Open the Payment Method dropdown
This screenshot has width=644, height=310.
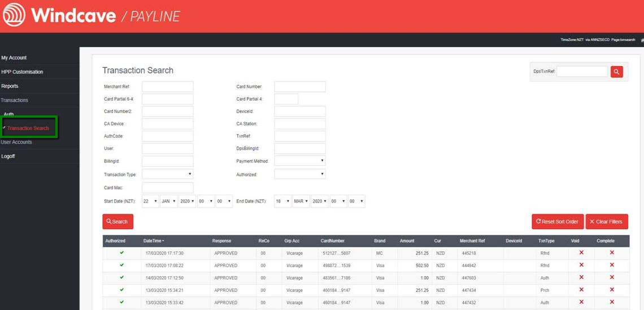(x=300, y=161)
